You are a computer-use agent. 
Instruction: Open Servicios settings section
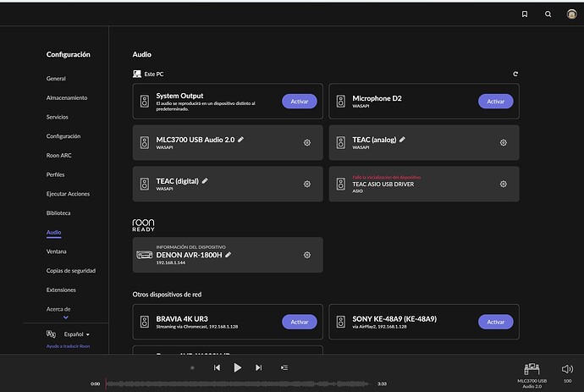57,117
